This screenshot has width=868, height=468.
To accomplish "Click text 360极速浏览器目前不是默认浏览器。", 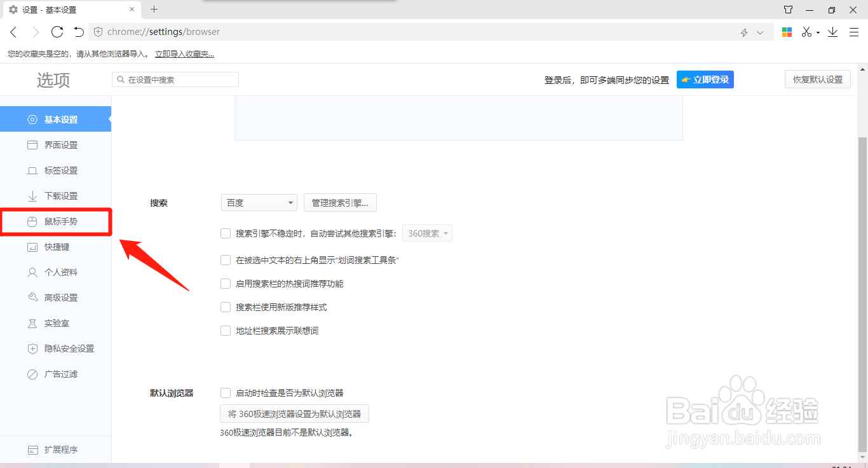I will click(x=287, y=433).
